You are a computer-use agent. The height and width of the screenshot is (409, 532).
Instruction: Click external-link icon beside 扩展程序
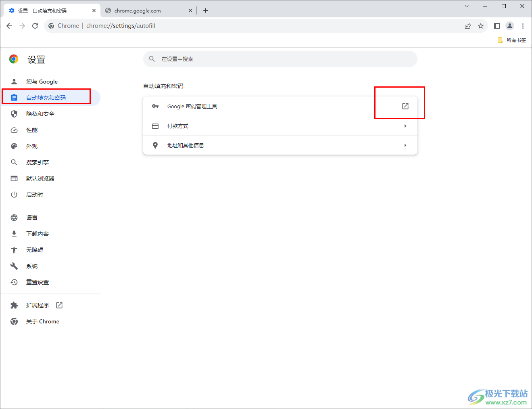click(59, 305)
